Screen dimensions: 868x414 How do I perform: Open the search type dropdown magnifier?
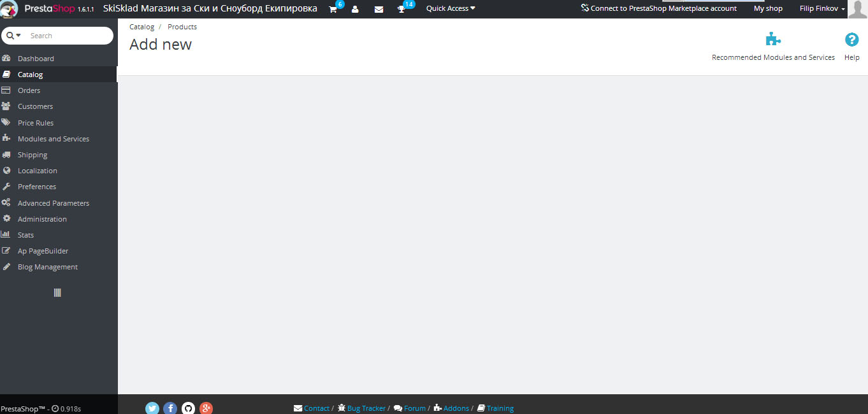(14, 36)
